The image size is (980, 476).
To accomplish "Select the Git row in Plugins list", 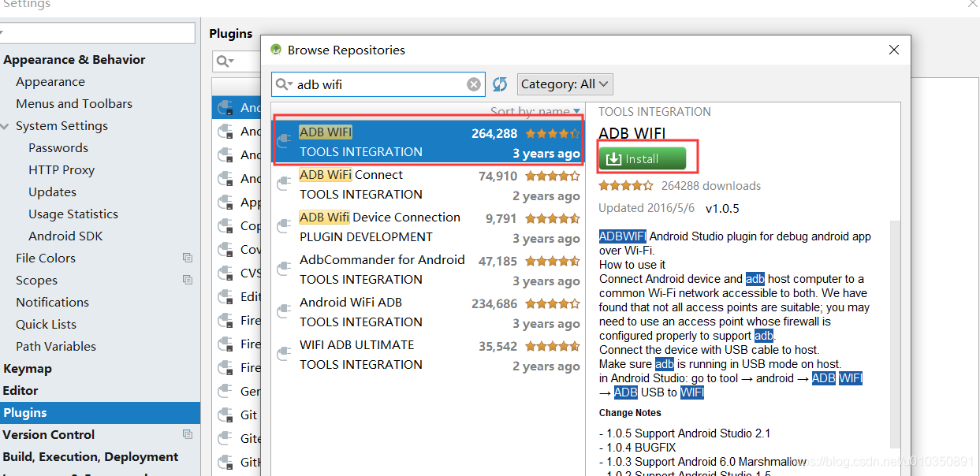I will [x=237, y=415].
